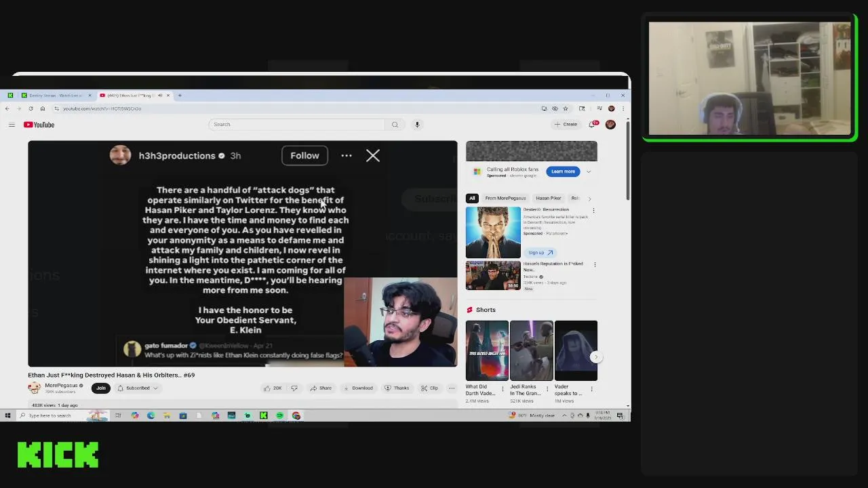Viewport: 868px width, 488px height.
Task: Open Hasan's Reputation video thumbnail
Action: point(493,275)
